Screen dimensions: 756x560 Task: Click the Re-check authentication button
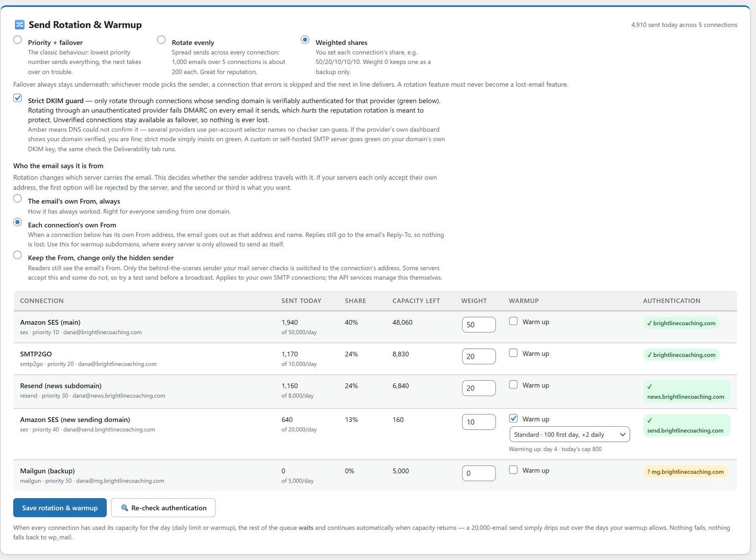click(163, 508)
